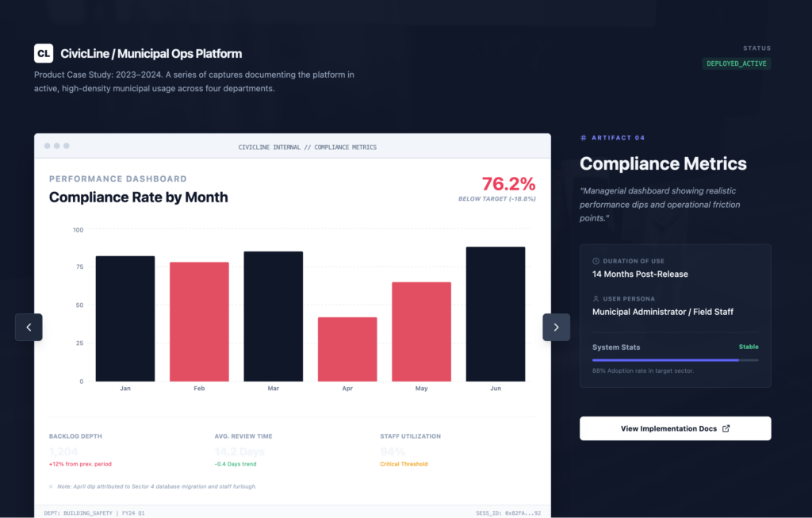The width and height of the screenshot is (812, 518).
Task: Click the external link icon beside Implementation Docs
Action: [x=726, y=428]
